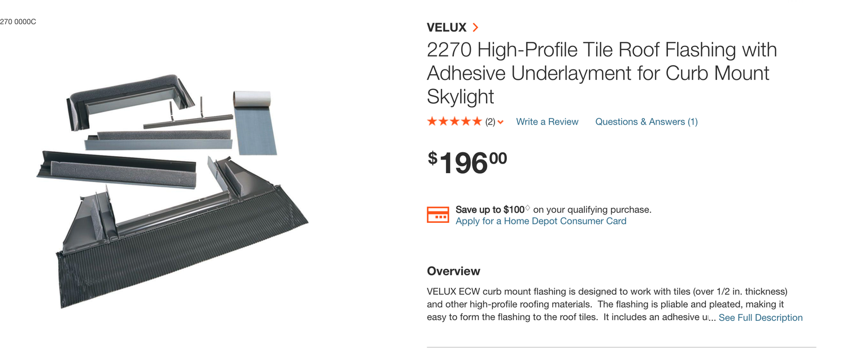Click the orange credit card icon
This screenshot has height=353, width=868.
click(x=438, y=215)
